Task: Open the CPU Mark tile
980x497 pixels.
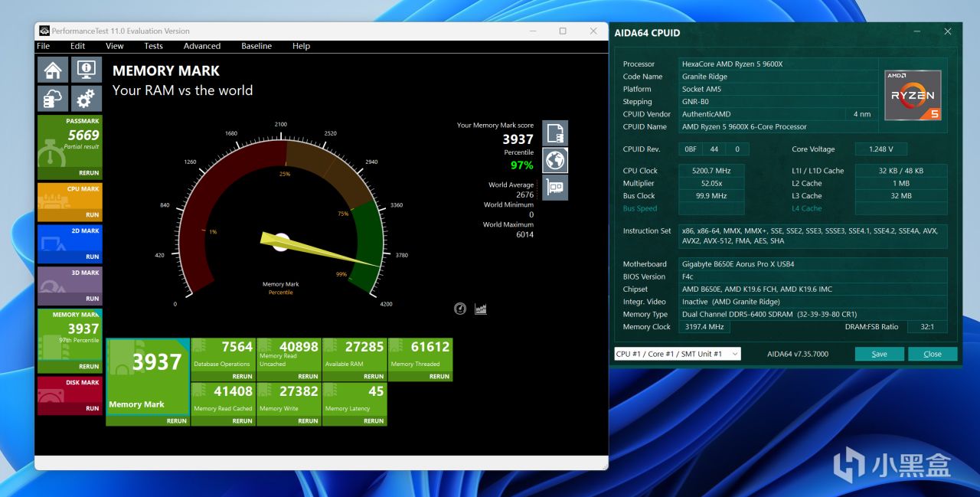Action: [x=70, y=197]
